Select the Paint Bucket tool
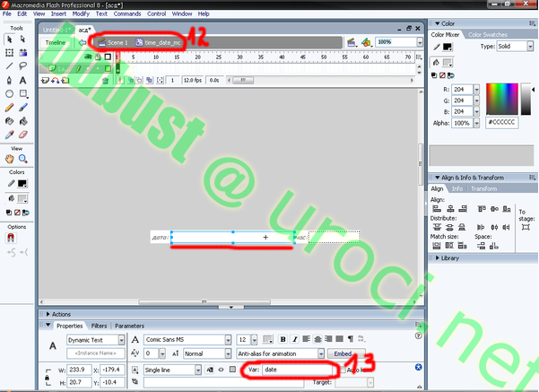The height and width of the screenshot is (392, 539). pos(22,121)
